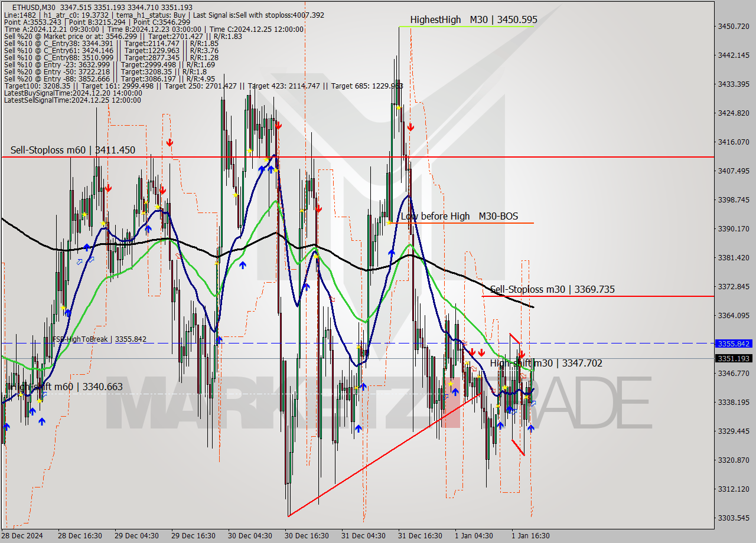Viewport: 756px width, 543px height.
Task: Click 'Sell %20 @ Market price' line
Action: click(x=123, y=36)
